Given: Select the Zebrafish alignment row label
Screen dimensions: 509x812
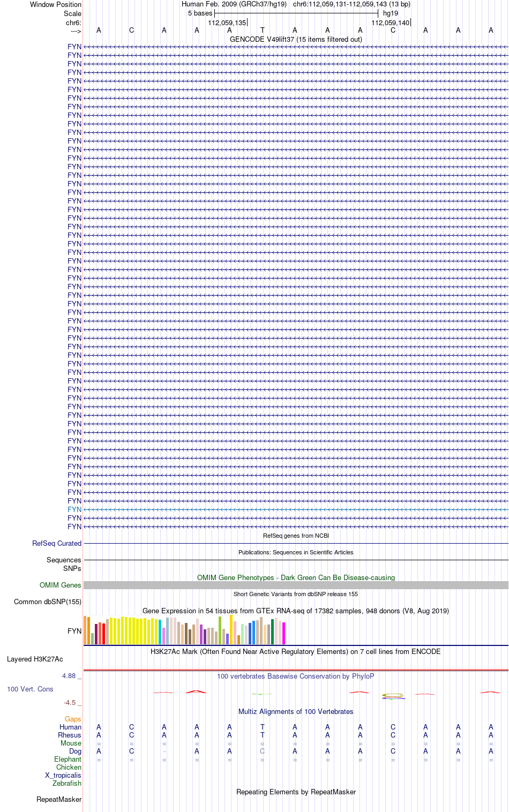Looking at the screenshot, I should click(x=67, y=783).
